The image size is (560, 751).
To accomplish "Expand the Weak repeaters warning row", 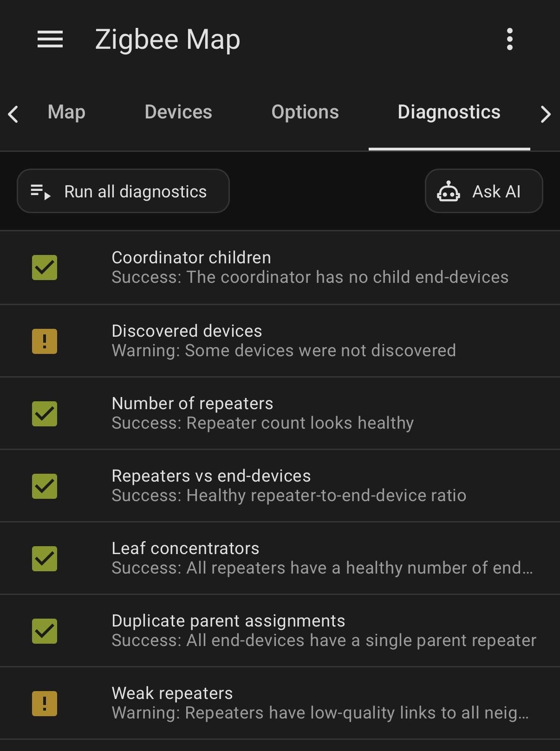I will point(280,703).
